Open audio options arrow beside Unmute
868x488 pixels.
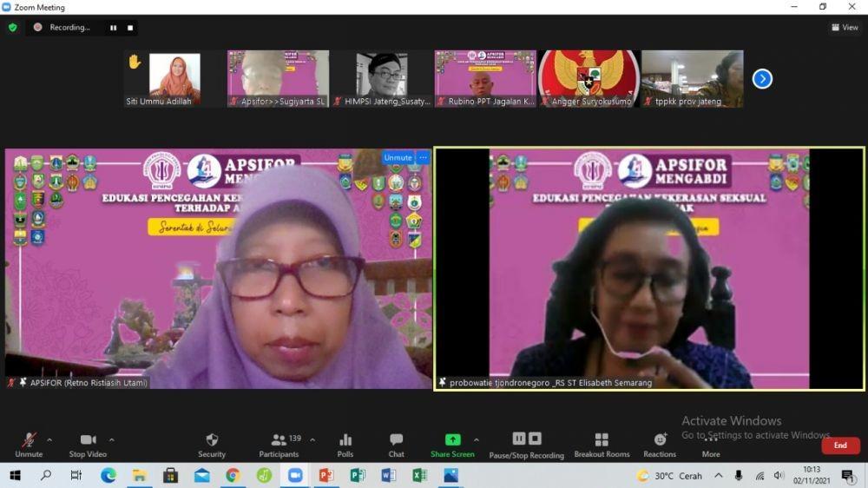coord(49,440)
